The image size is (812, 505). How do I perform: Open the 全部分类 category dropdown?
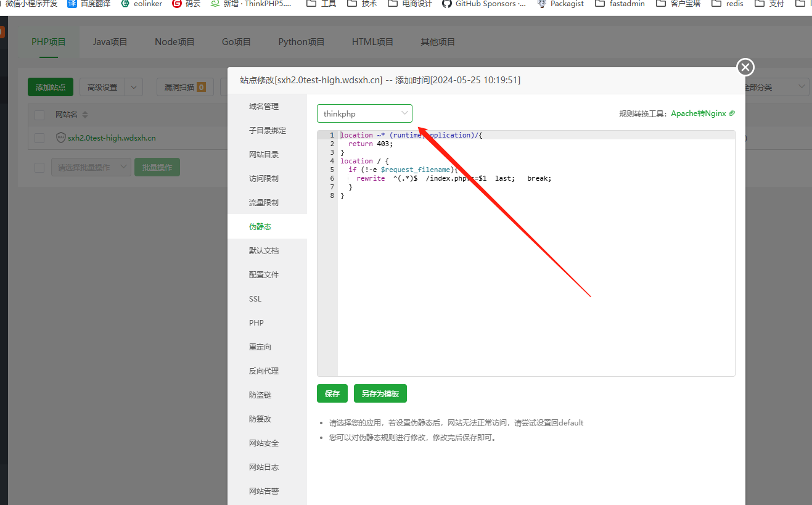pyautogui.click(x=776, y=87)
